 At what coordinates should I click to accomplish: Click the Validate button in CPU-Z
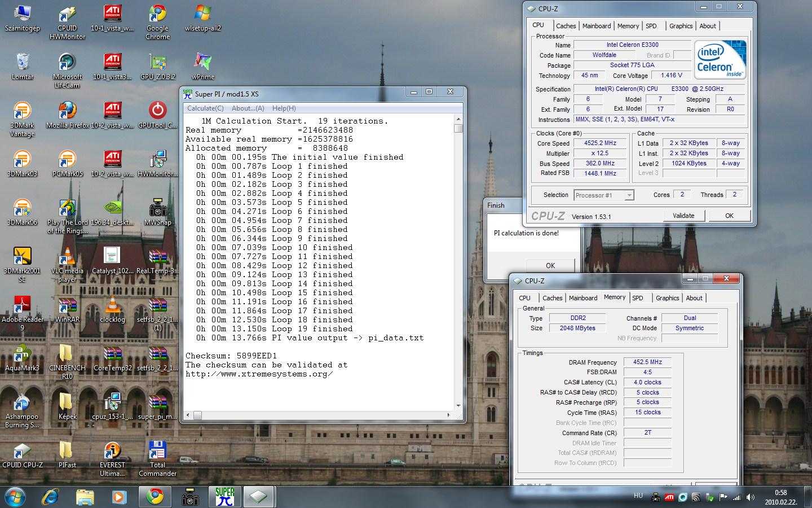(x=683, y=216)
